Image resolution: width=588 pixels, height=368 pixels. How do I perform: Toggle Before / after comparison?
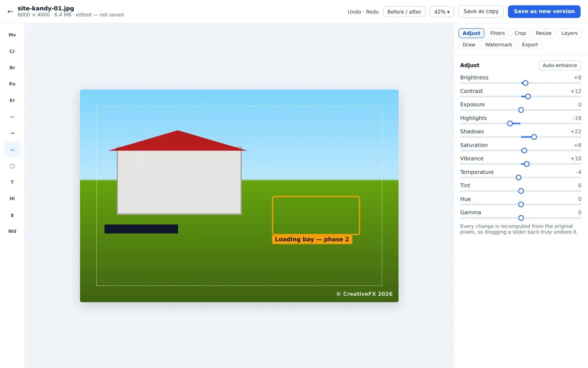[x=404, y=12]
